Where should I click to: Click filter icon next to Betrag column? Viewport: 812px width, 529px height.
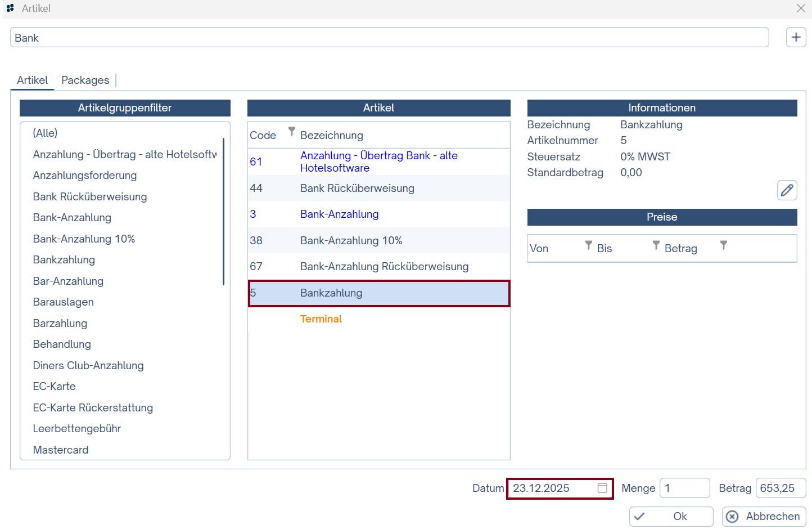click(724, 245)
